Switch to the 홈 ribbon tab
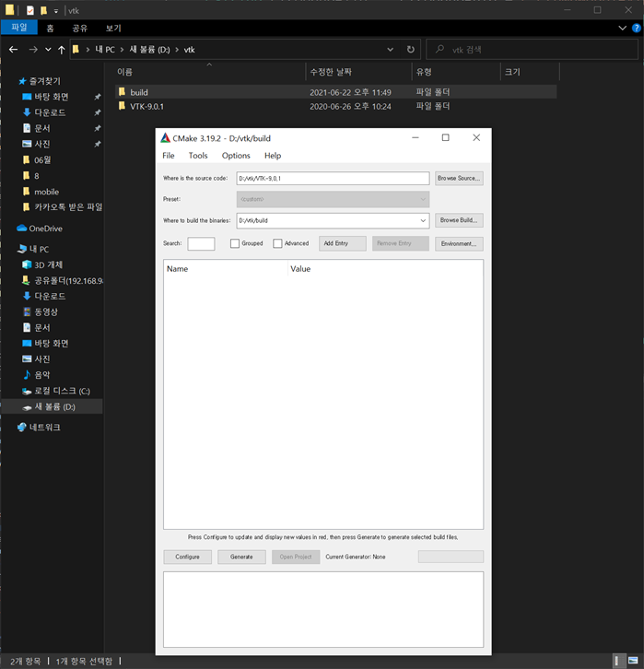 (x=50, y=29)
